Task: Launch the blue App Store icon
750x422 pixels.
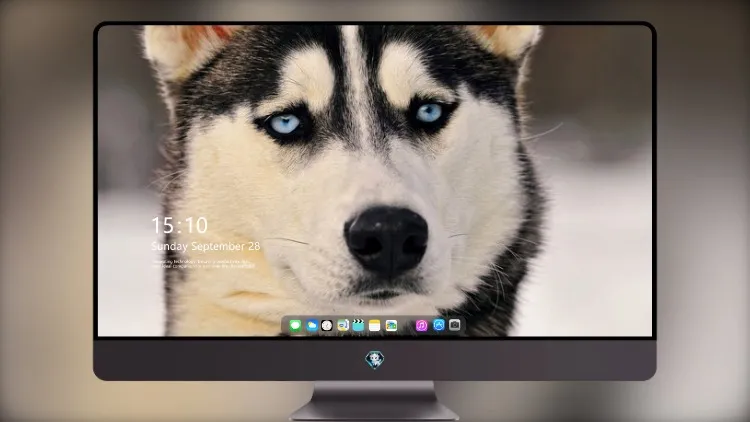Action: (439, 325)
